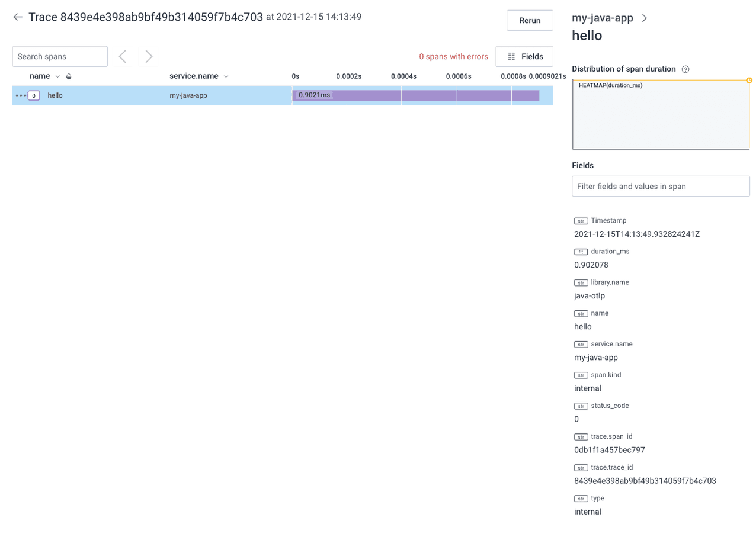Open the name column dropdown arrow
The height and width of the screenshot is (540, 756).
tap(57, 76)
